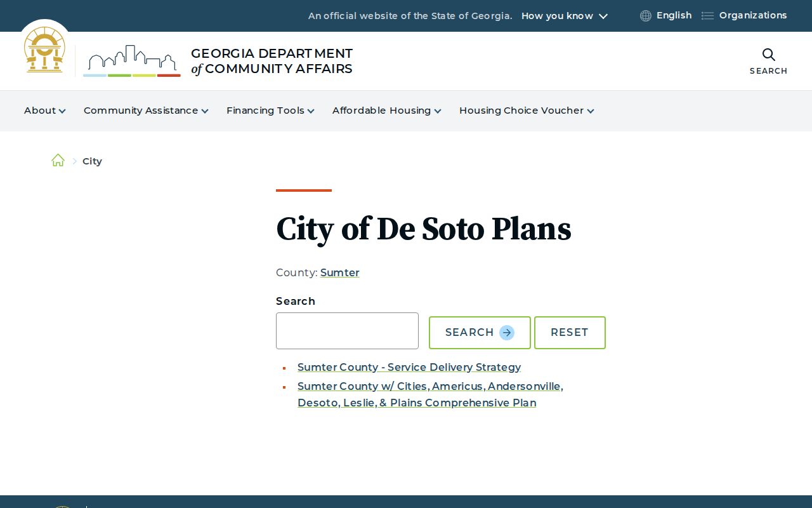Click the official website of Georgia text
This screenshot has height=508, width=812.
point(410,16)
